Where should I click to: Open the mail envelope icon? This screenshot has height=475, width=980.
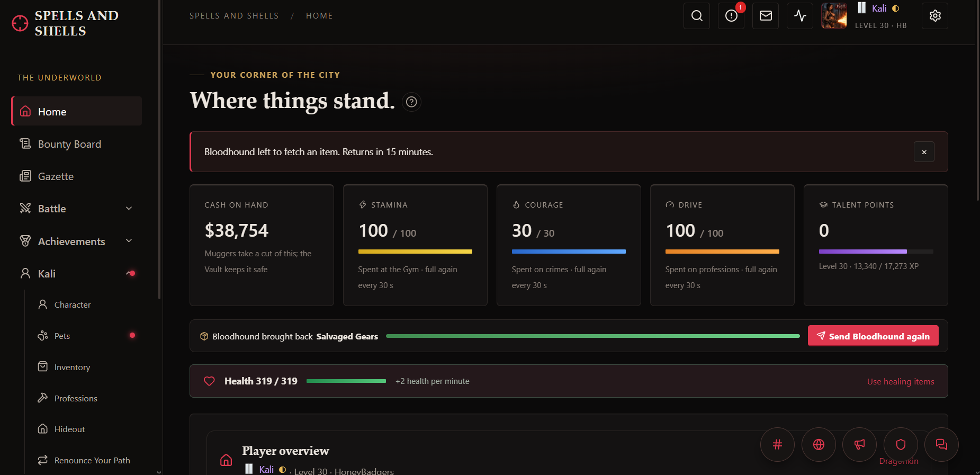point(766,16)
